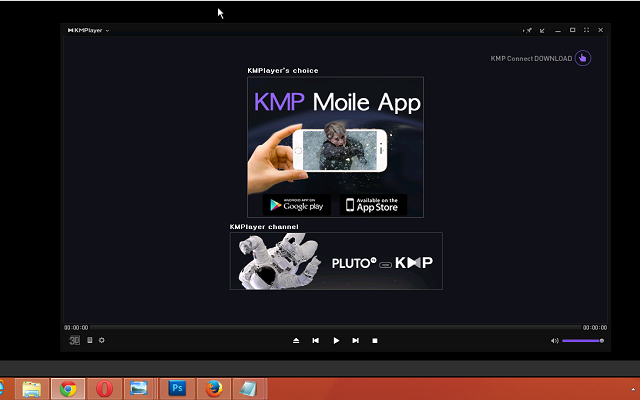Viewport: 640px width, 400px height.
Task: Open a file with the eject icon
Action: coord(296,341)
